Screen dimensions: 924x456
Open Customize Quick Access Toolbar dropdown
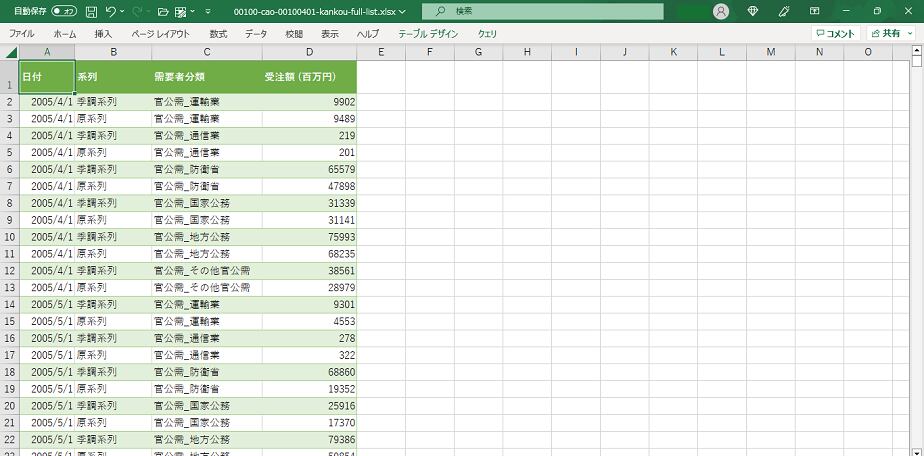(x=208, y=11)
